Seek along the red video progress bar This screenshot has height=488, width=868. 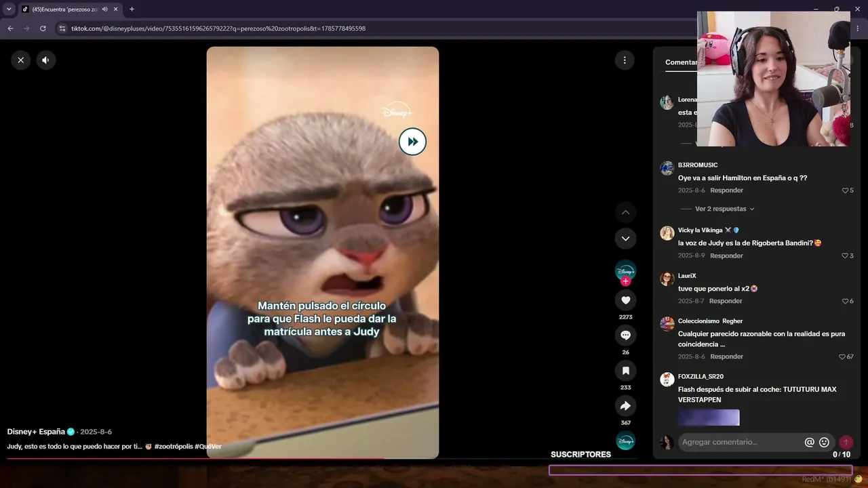(322, 459)
